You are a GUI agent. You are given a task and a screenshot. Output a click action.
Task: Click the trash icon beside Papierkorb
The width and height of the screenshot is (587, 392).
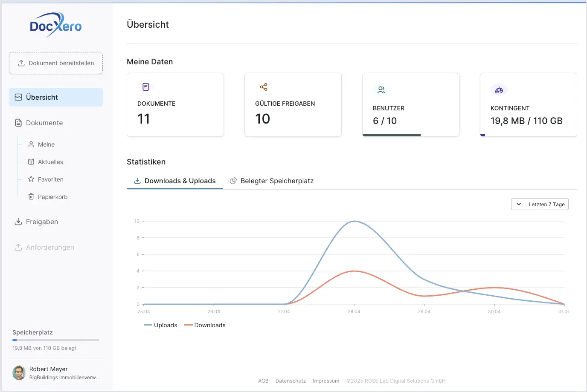(x=31, y=197)
